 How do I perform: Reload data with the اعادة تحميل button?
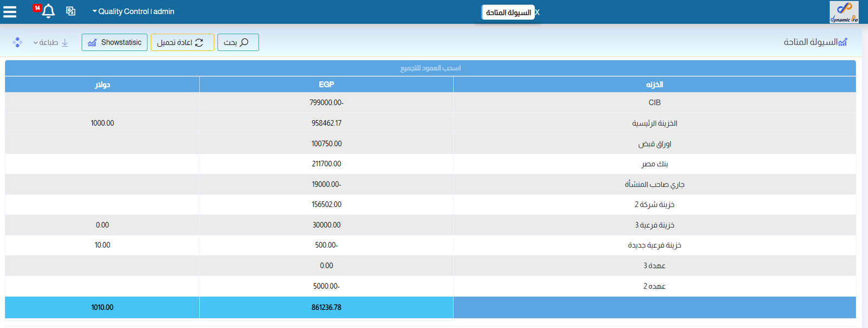pyautogui.click(x=182, y=42)
